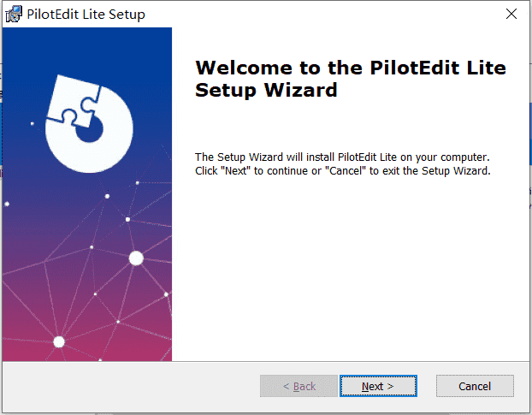The height and width of the screenshot is (415, 532).
Task: Click the greyed-out < Back button
Action: (299, 386)
